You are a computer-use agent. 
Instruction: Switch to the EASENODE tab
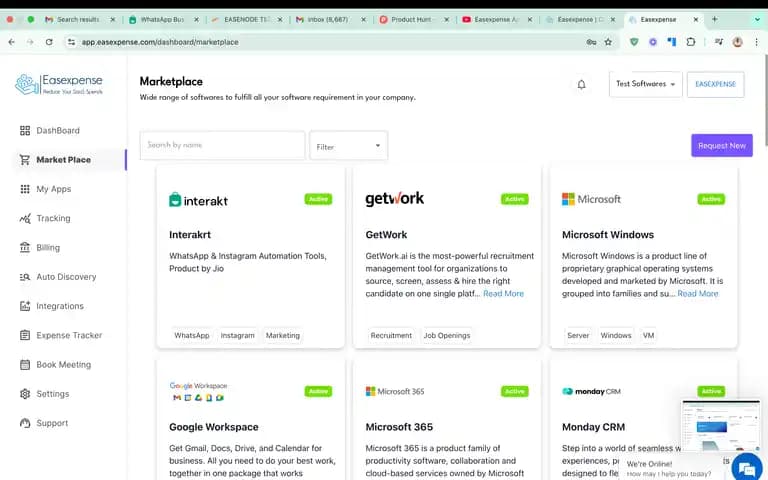(x=246, y=20)
